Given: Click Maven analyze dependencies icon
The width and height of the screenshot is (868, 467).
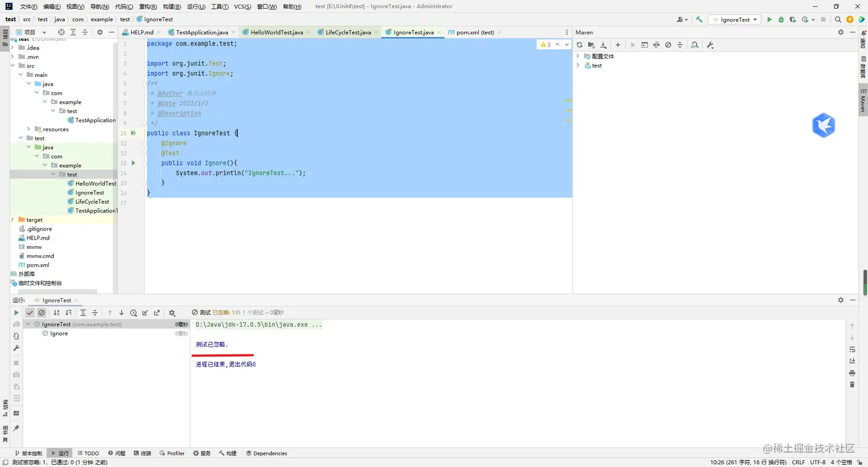Looking at the screenshot, I should [695, 45].
